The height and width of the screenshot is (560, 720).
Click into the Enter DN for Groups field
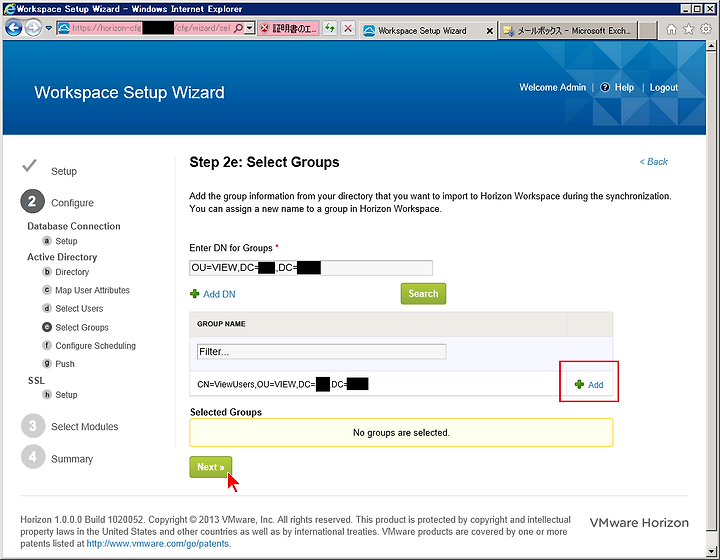tap(311, 268)
